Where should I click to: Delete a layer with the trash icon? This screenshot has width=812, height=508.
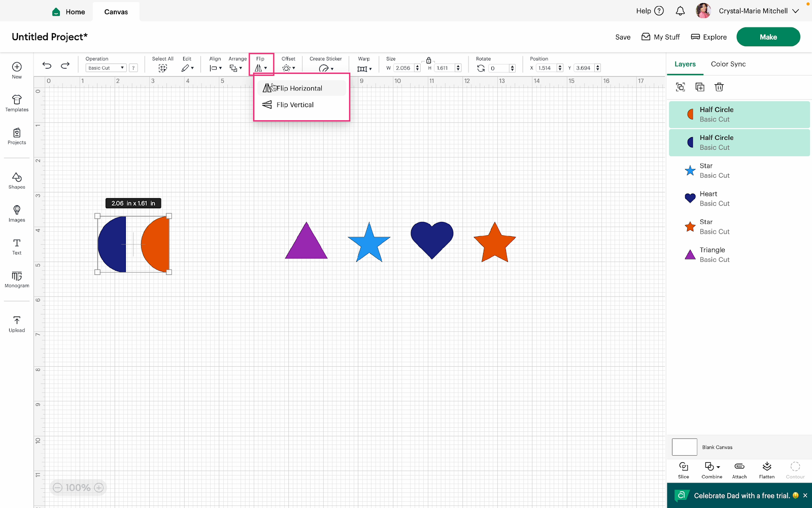[719, 87]
